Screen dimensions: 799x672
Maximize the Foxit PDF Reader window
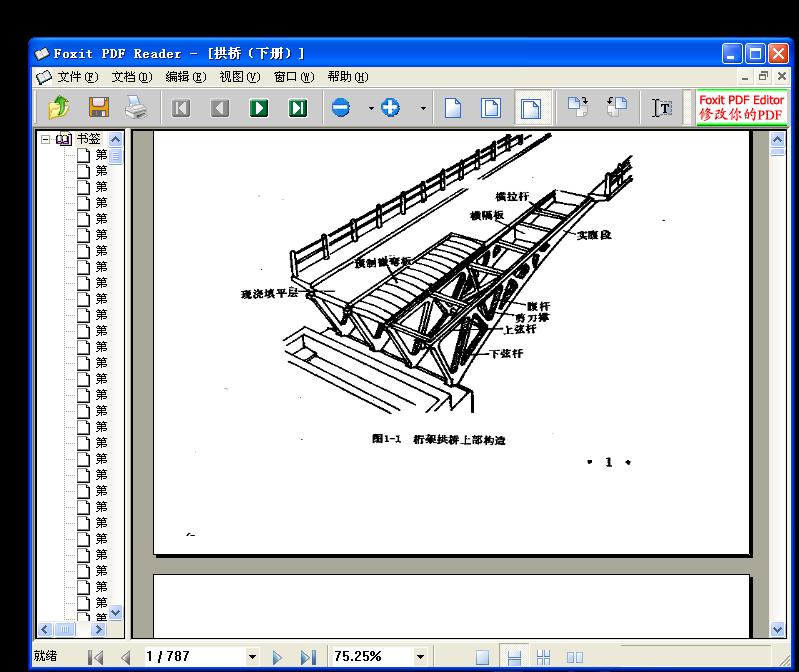[x=755, y=53]
